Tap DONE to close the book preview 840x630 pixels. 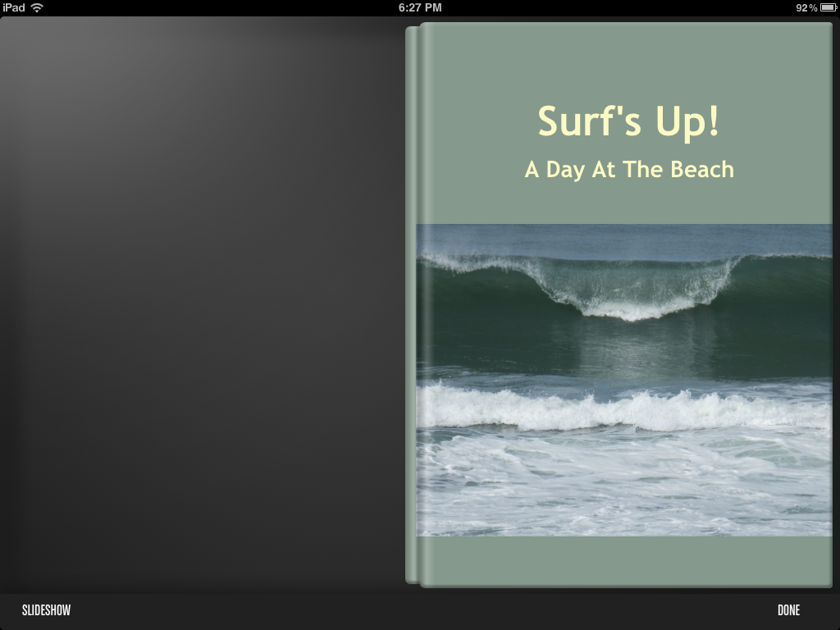pyautogui.click(x=788, y=610)
